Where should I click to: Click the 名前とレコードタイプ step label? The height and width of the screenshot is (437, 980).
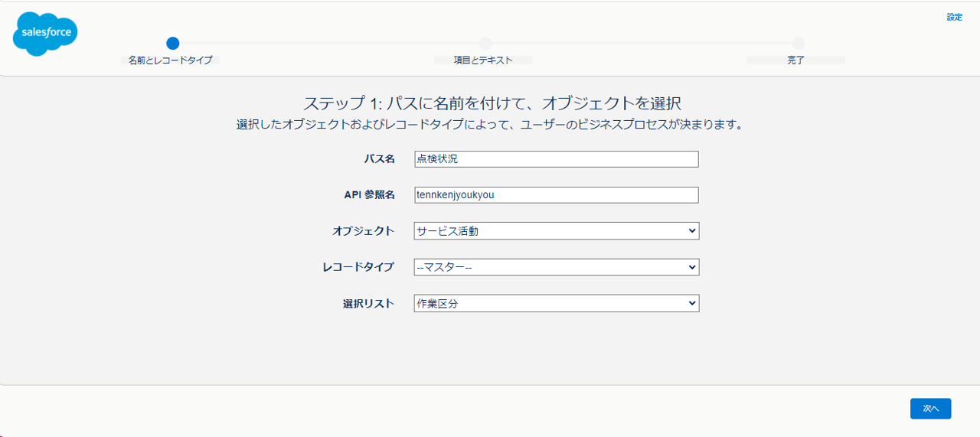pos(170,60)
